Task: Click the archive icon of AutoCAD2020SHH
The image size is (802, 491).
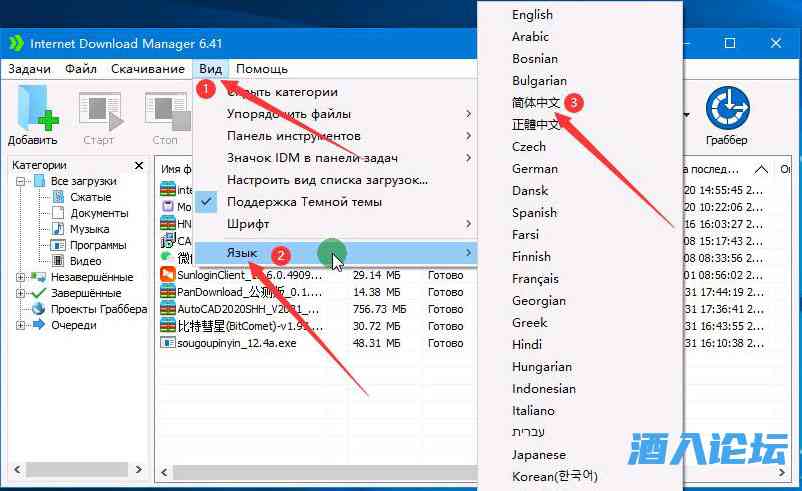Action: tap(168, 309)
